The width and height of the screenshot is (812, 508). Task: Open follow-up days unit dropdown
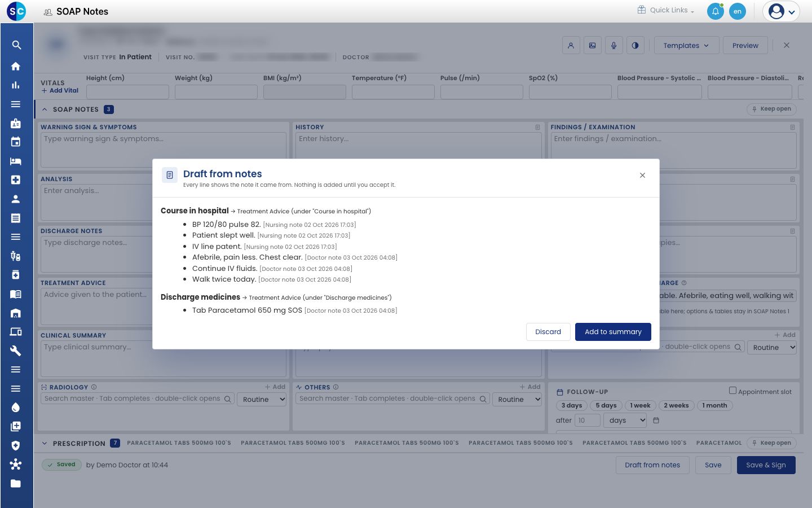tap(625, 421)
